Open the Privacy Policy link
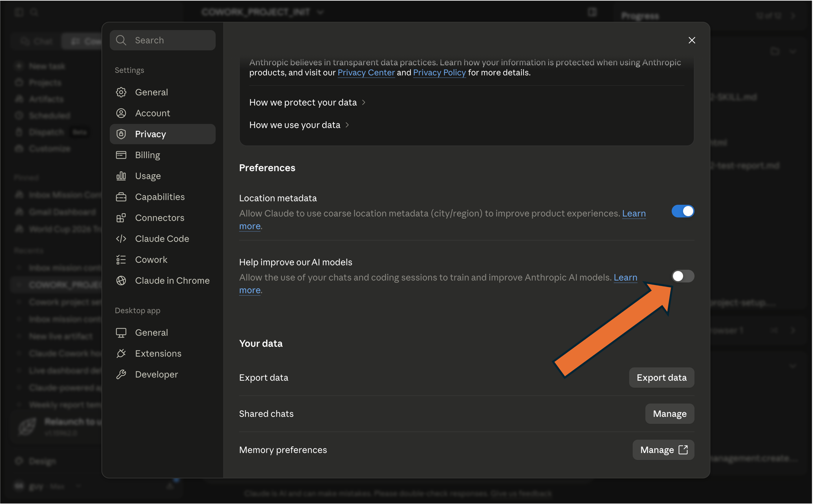Image resolution: width=813 pixels, height=504 pixels. click(x=439, y=73)
